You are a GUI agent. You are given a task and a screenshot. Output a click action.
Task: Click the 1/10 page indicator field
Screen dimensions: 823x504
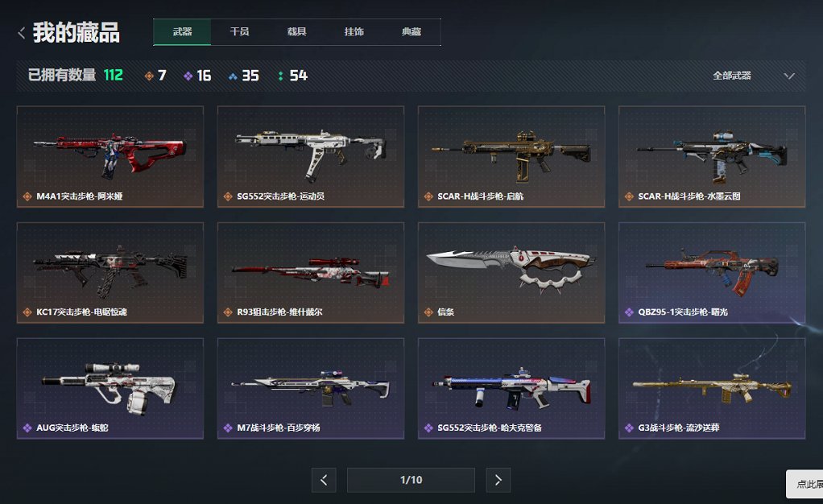[411, 480]
